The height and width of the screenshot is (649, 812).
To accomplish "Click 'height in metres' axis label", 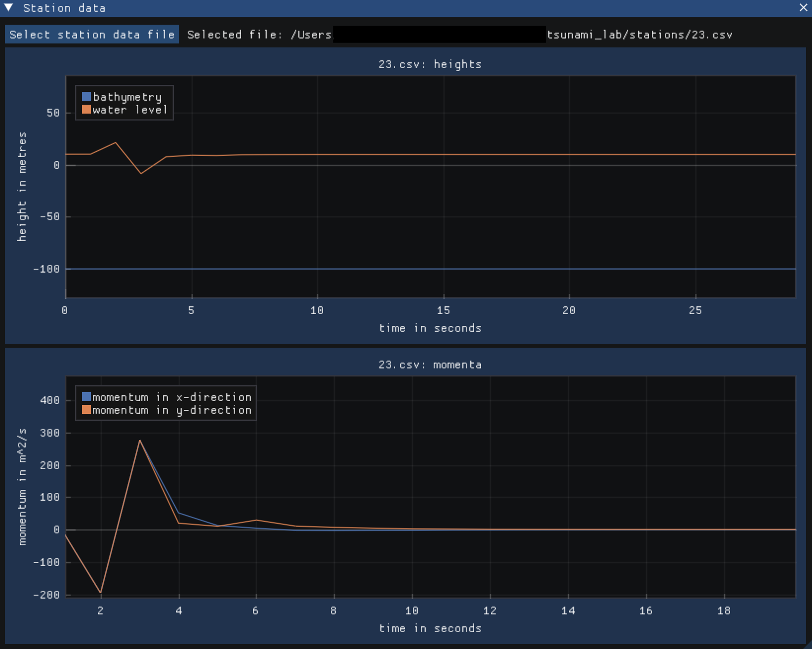I will 22,187.
